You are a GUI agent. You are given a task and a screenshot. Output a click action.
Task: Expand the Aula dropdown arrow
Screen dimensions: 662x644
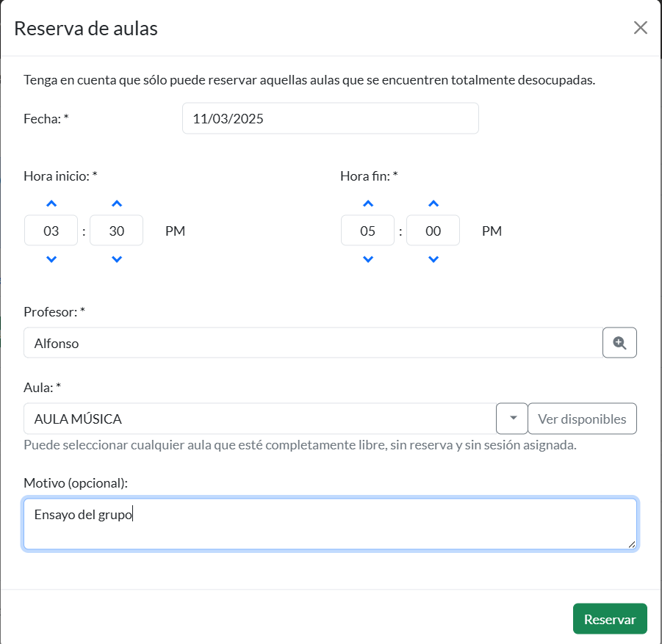[x=511, y=419]
